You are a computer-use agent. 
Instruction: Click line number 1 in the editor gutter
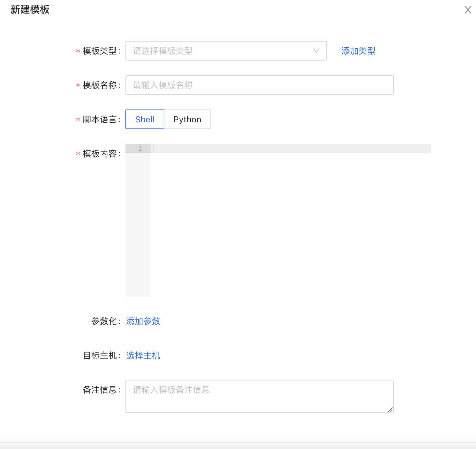[140, 148]
